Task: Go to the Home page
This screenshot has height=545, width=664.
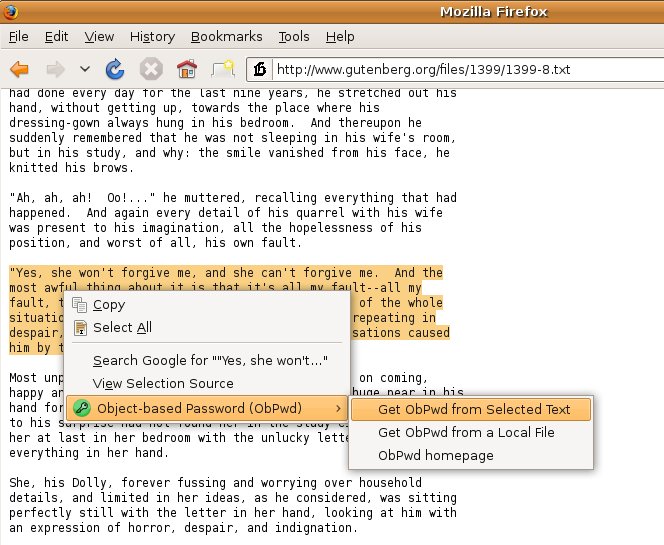Action: tap(187, 69)
